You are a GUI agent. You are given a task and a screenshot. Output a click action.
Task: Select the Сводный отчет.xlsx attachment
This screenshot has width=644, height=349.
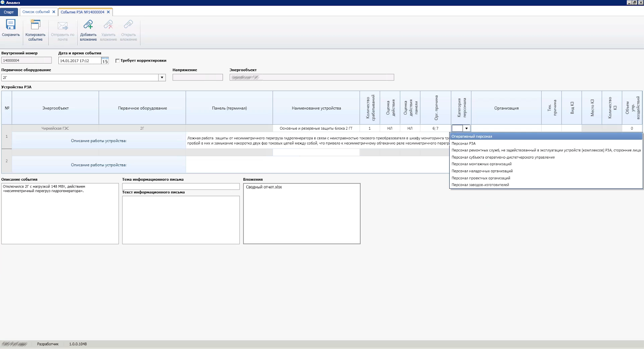pos(264,187)
